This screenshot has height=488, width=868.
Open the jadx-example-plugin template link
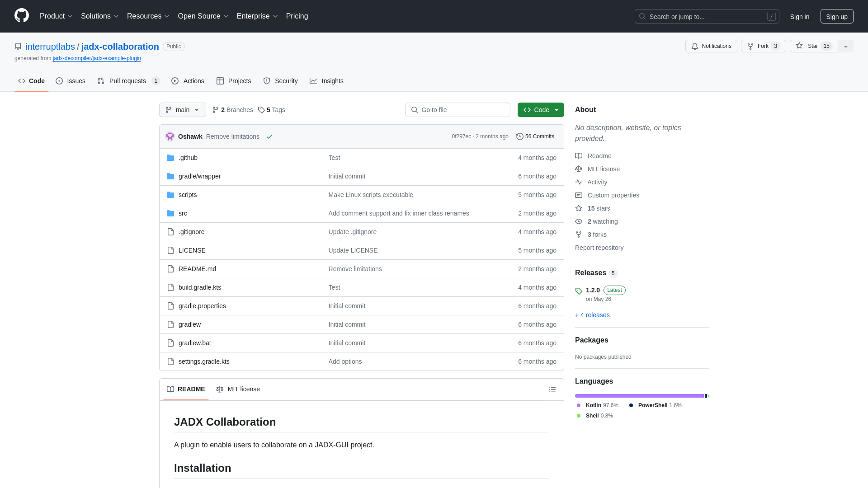(97, 58)
